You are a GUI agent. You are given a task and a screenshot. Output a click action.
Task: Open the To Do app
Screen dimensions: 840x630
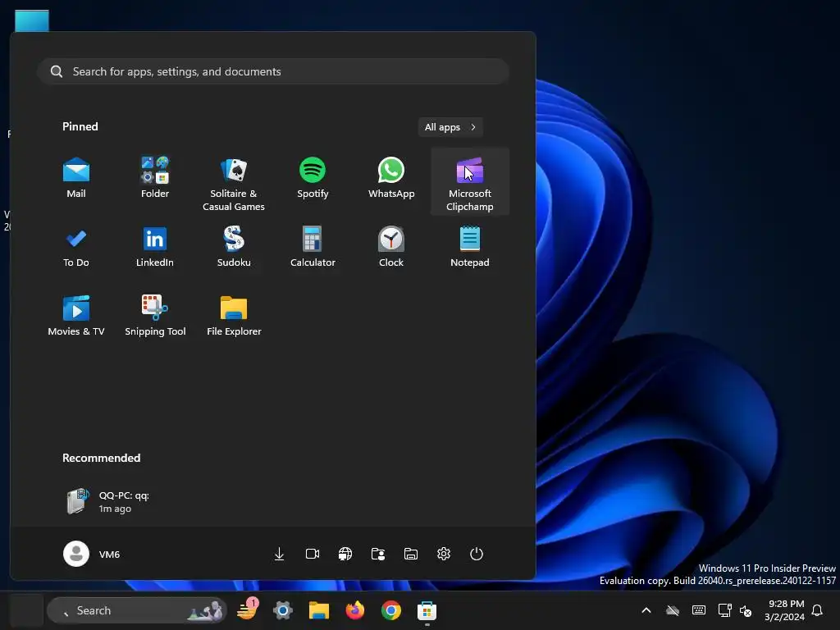pos(76,248)
